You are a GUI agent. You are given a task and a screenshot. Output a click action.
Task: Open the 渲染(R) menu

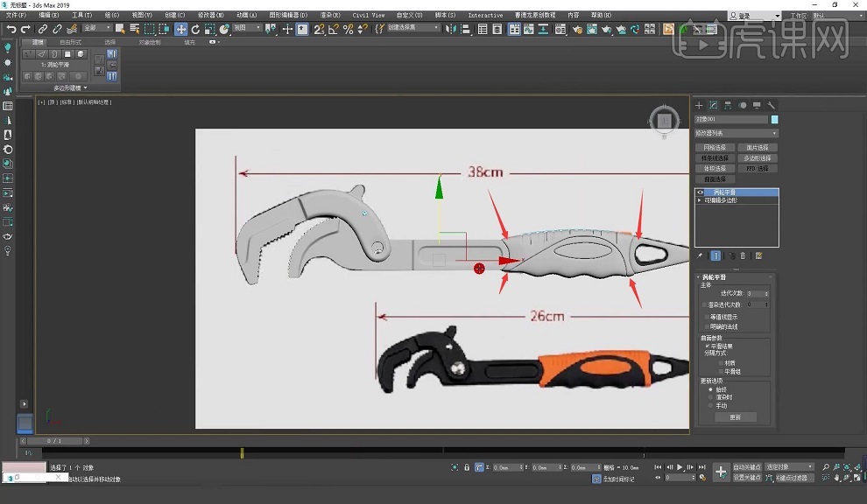330,15
